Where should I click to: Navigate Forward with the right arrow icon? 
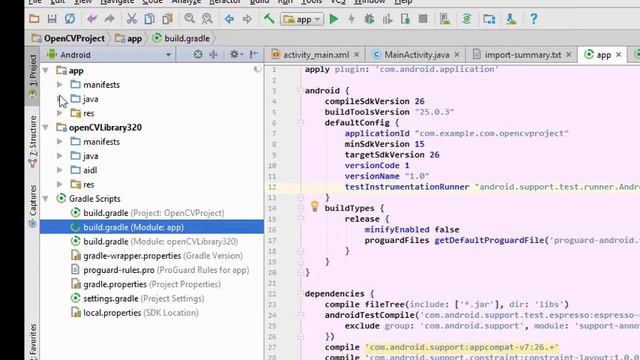click(247, 19)
